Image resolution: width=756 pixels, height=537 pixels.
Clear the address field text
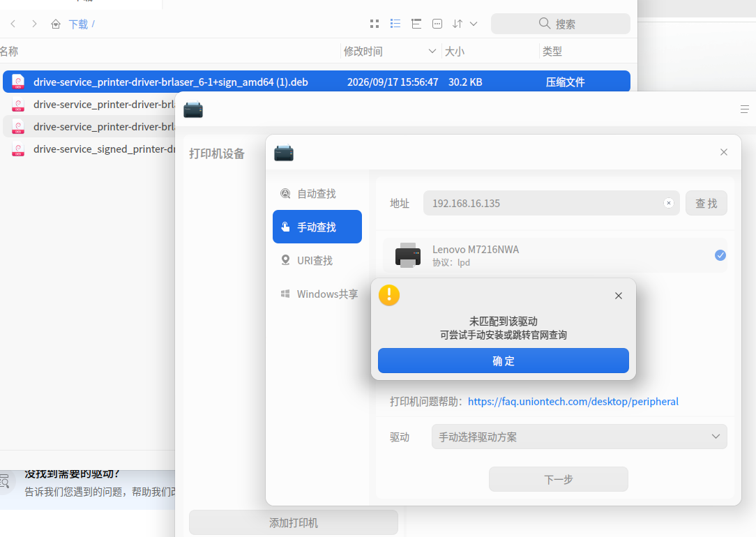668,203
